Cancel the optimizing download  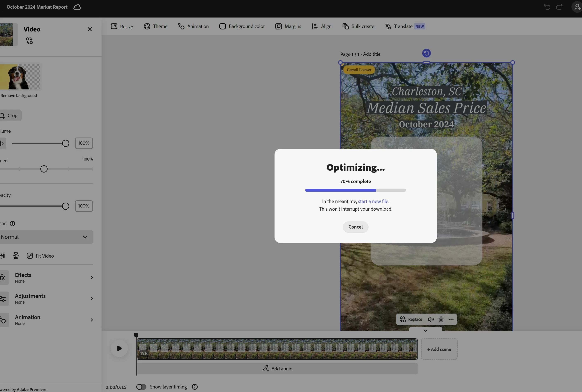click(355, 227)
